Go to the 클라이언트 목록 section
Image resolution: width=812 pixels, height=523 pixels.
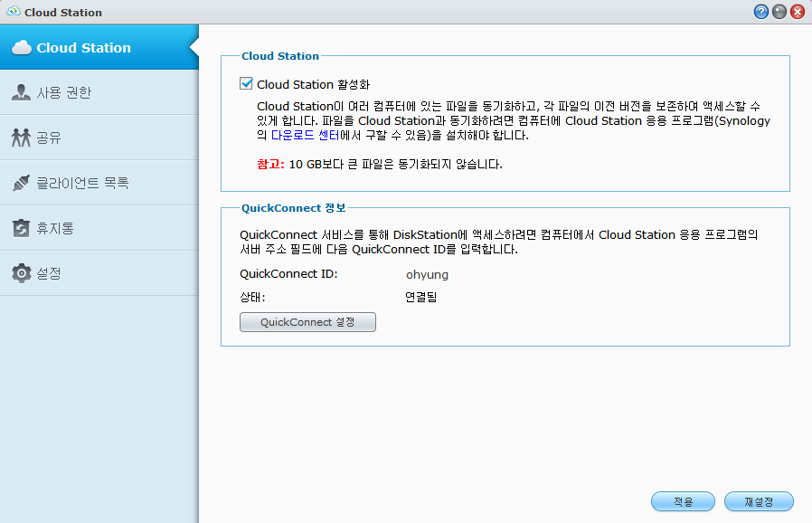(99, 183)
